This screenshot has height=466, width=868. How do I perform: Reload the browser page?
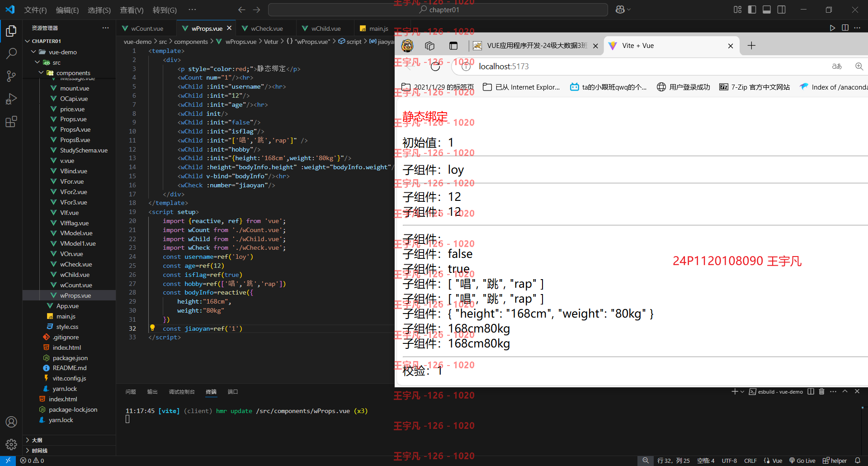(x=435, y=67)
